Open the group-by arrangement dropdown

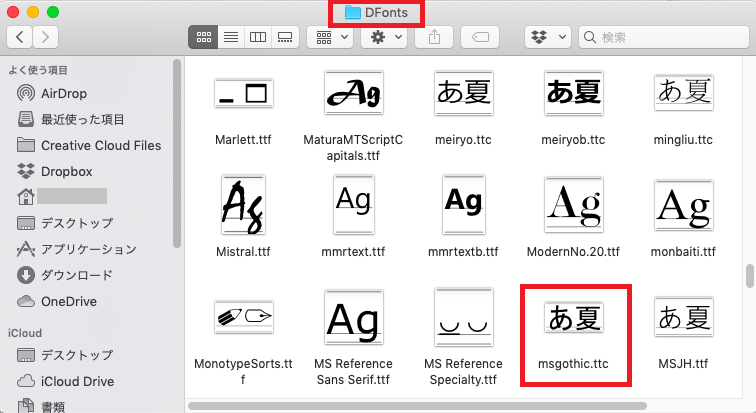[330, 37]
